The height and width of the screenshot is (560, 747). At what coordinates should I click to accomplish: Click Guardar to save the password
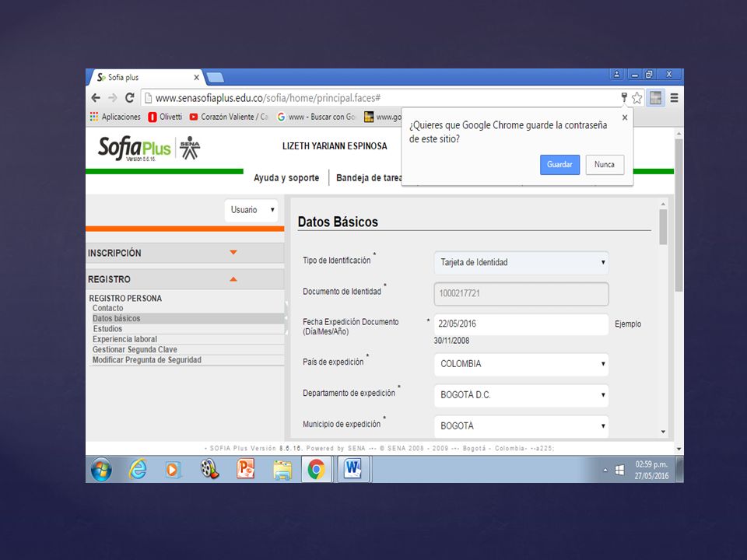coord(559,165)
